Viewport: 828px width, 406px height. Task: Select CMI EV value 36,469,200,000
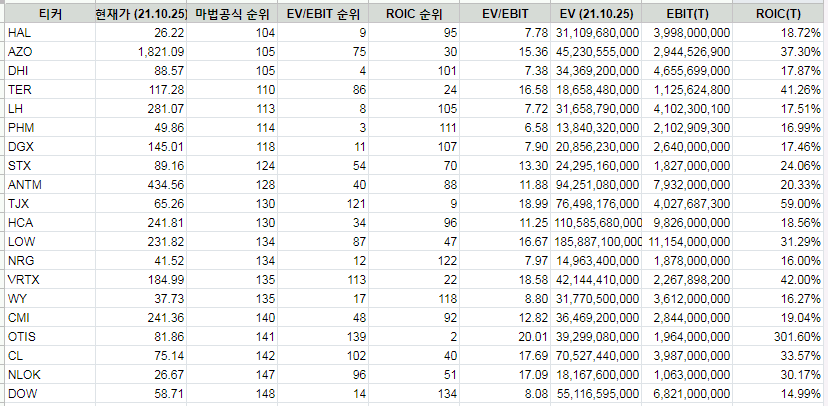[596, 318]
